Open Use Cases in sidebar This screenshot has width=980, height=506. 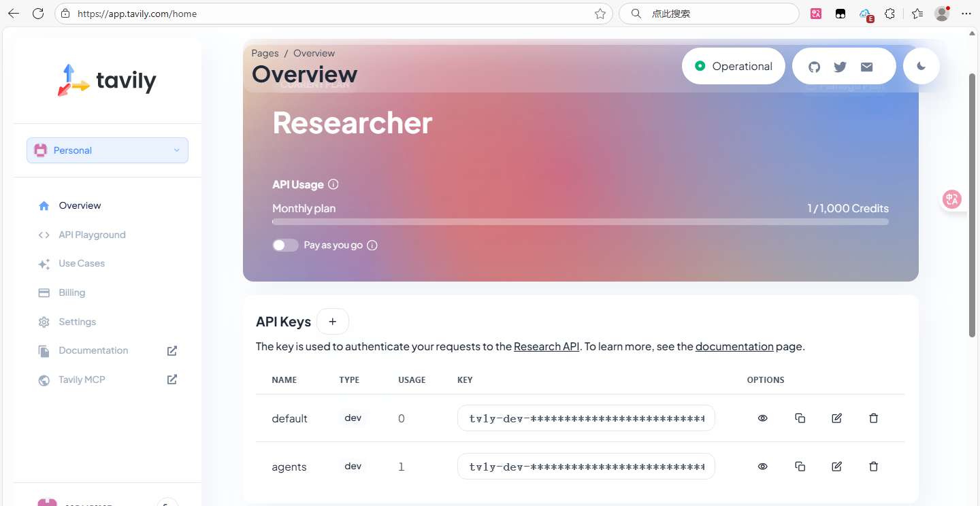(82, 263)
